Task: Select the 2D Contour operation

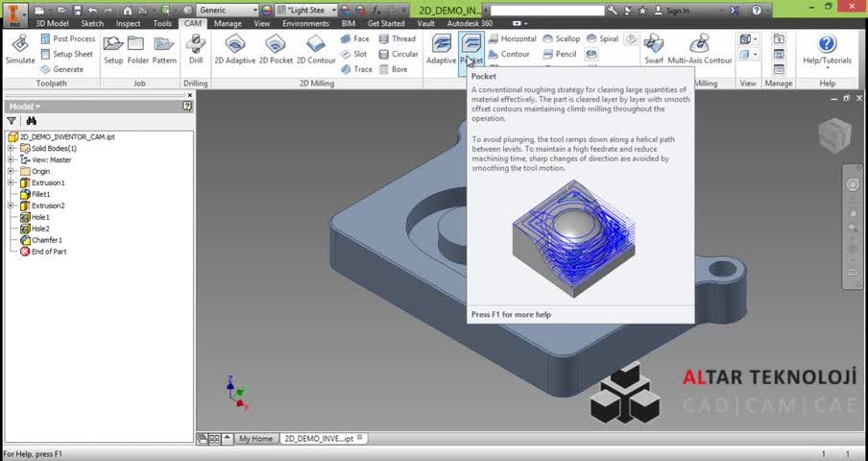Action: [316, 50]
